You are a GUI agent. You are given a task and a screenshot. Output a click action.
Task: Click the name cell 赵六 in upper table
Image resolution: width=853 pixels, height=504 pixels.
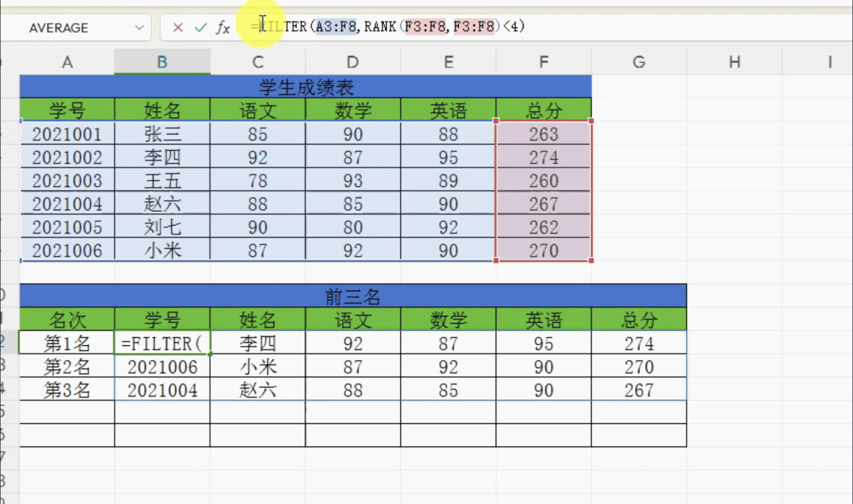click(162, 204)
